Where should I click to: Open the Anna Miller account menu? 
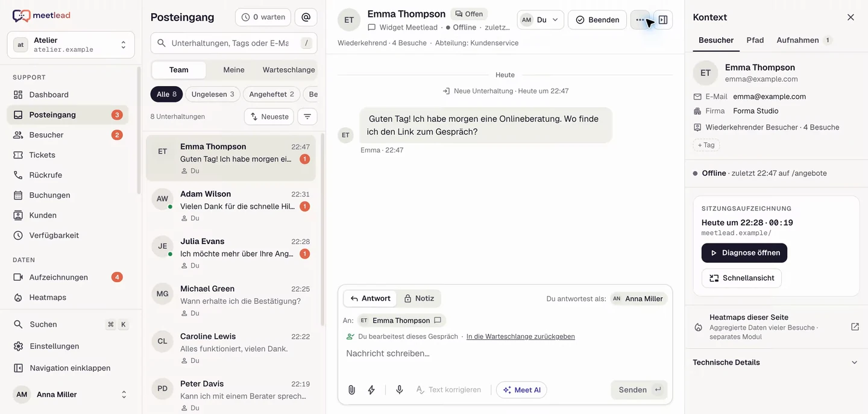click(x=71, y=395)
